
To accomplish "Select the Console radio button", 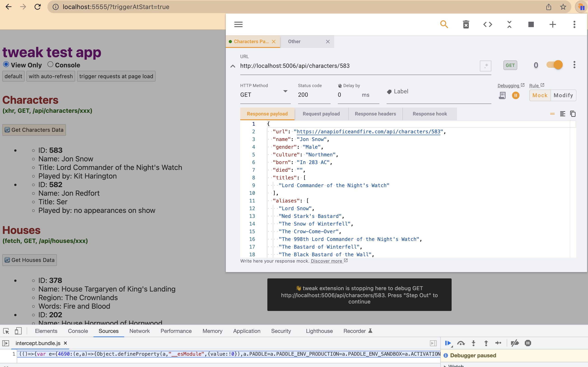I will pos(50,64).
